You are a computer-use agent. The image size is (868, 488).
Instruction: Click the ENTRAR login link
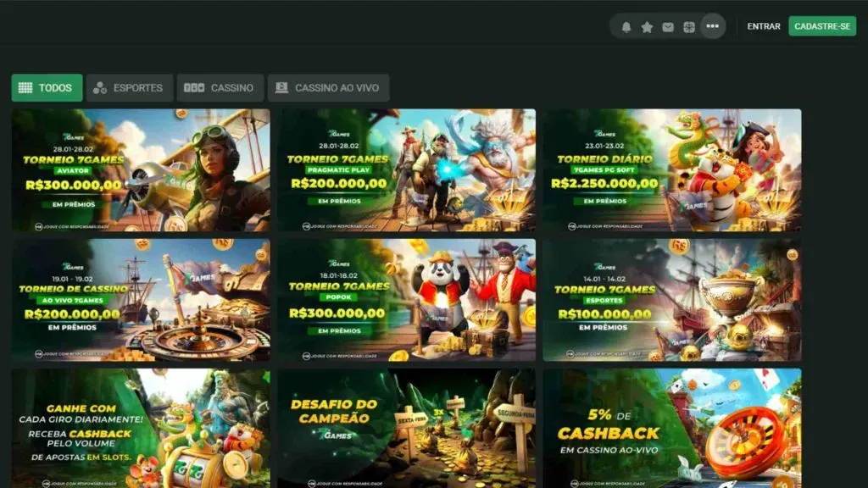pos(763,26)
